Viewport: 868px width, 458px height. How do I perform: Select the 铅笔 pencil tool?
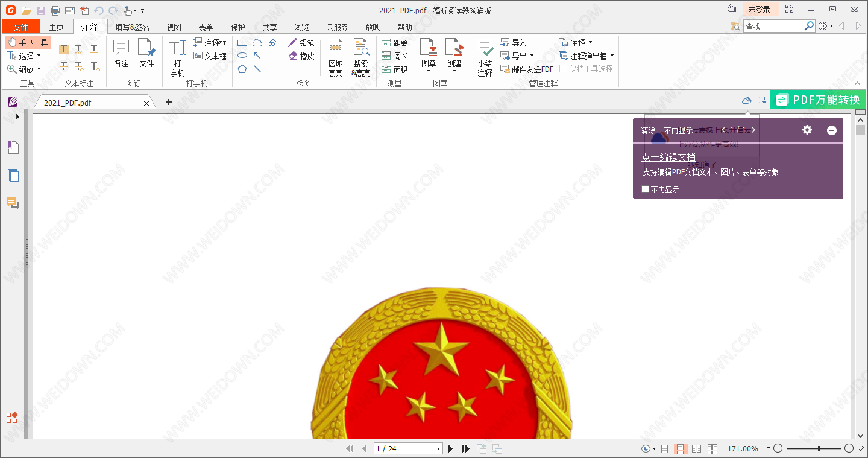click(301, 43)
